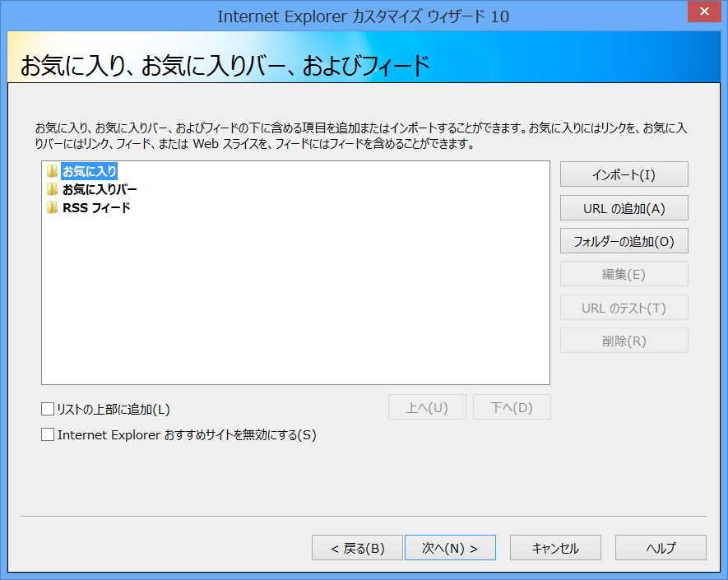Click URL の追加(A) to add a URL
The width and height of the screenshot is (728, 580).
click(x=624, y=207)
